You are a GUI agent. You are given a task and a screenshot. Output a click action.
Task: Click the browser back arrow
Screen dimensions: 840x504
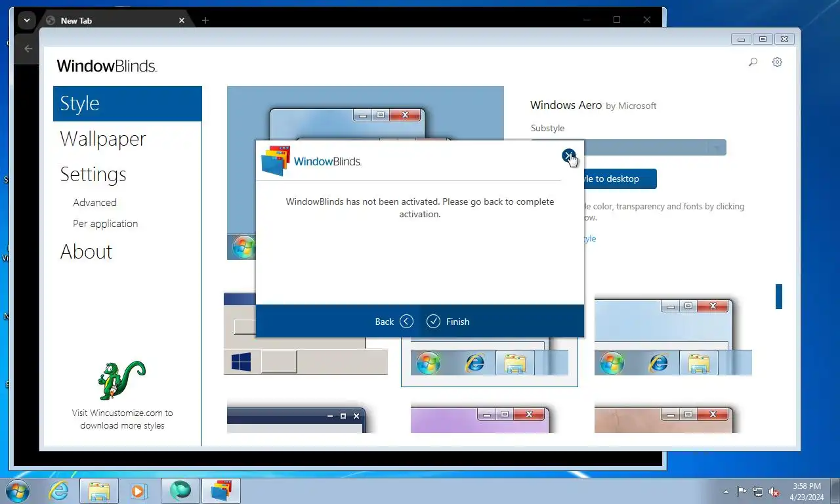click(x=28, y=49)
